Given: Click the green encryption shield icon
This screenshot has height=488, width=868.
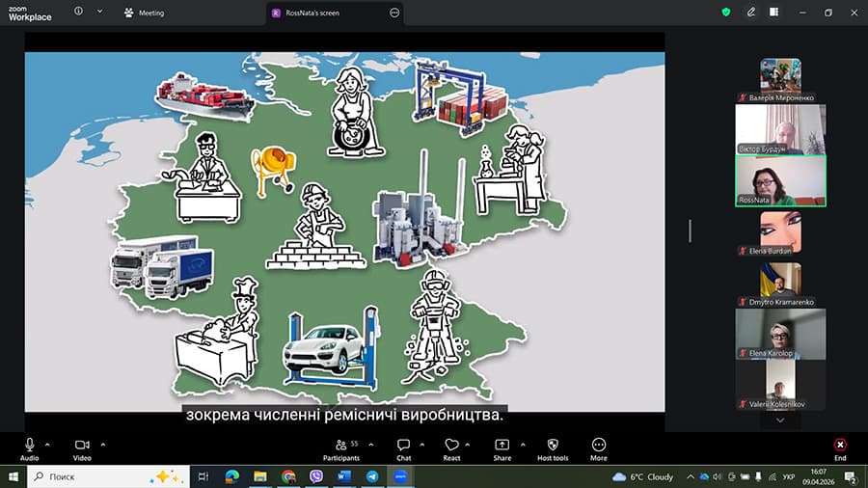Looking at the screenshot, I should tap(726, 13).
